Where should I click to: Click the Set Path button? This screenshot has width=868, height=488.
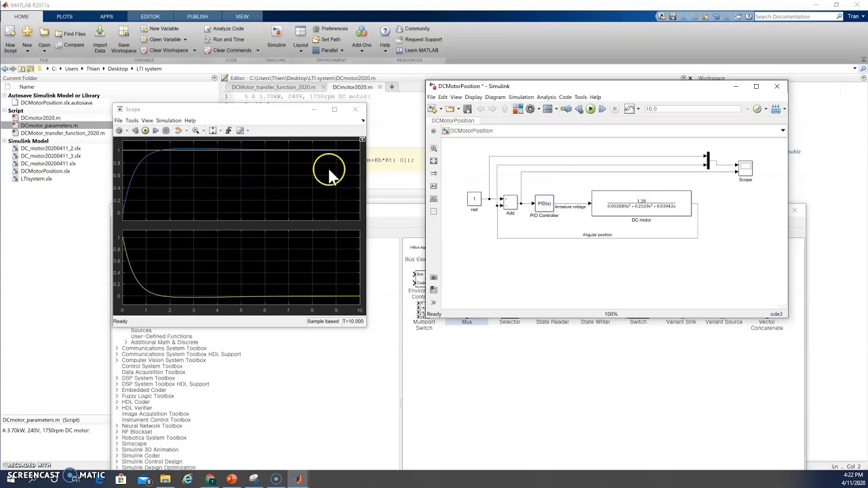point(325,40)
